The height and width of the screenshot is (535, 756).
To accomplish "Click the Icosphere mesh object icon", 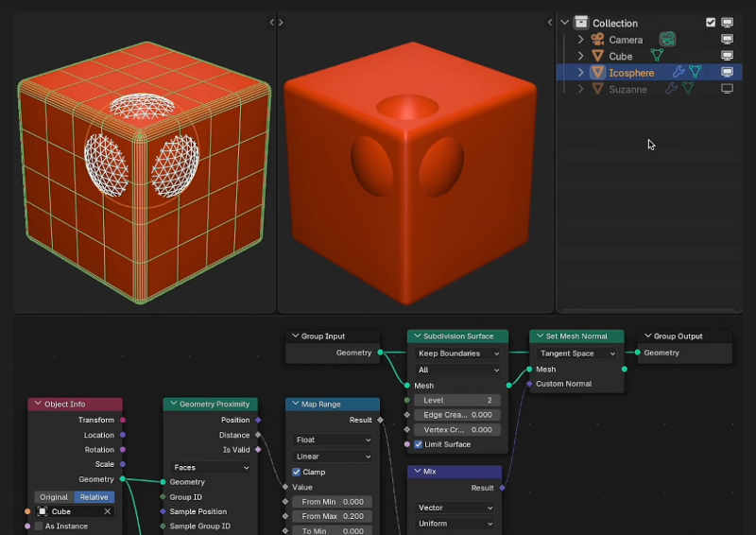I will [597, 73].
